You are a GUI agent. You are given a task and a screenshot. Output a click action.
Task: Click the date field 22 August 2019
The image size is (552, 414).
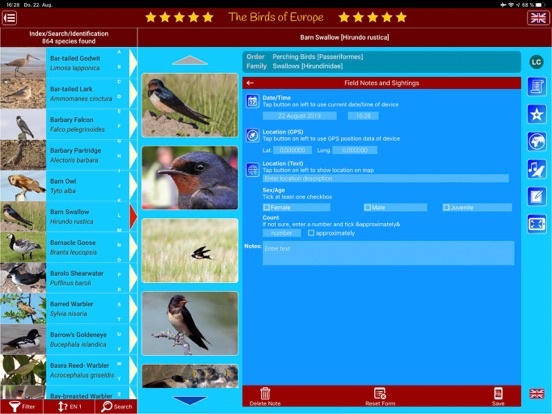299,116
